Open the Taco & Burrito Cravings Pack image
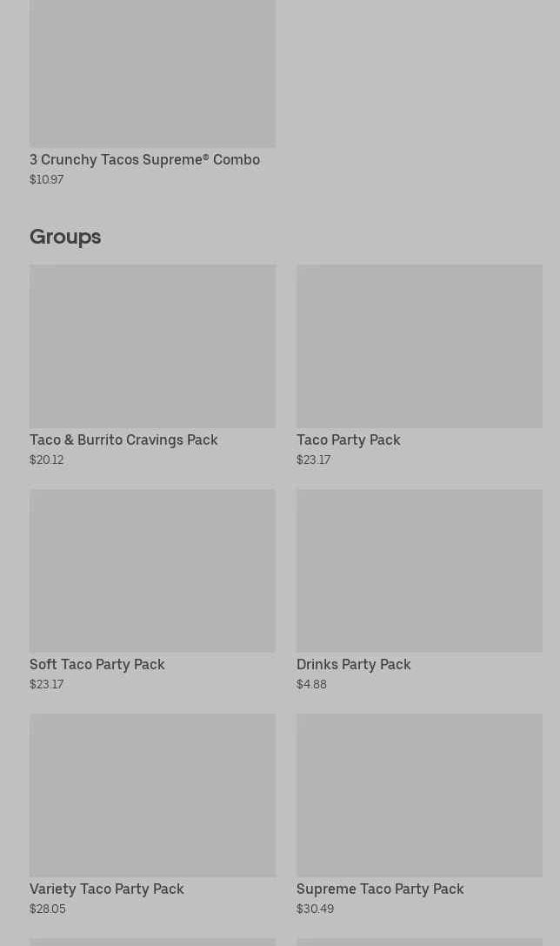The width and height of the screenshot is (560, 946). coord(152,346)
